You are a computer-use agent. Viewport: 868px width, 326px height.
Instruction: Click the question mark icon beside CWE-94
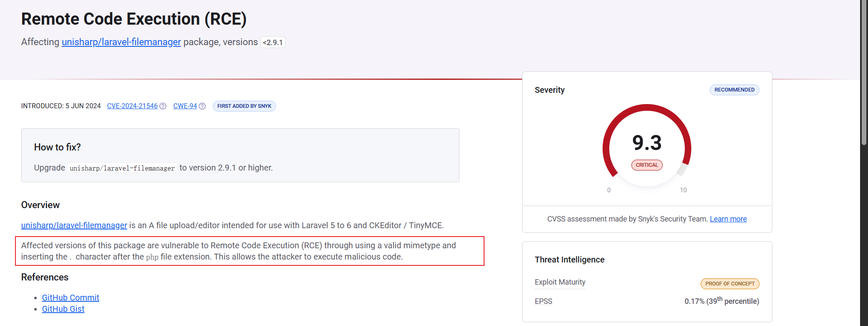pyautogui.click(x=202, y=106)
